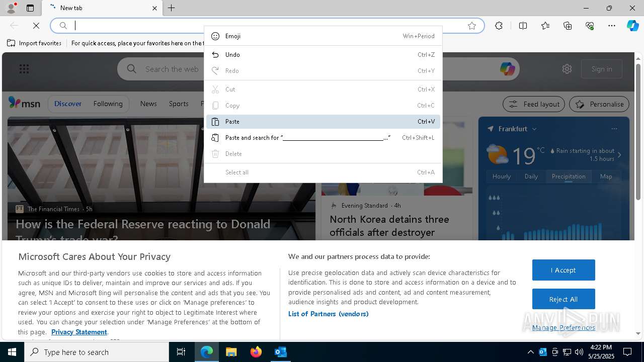644x362 pixels.
Task: Show hidden tray icons chevron
Action: 530,352
